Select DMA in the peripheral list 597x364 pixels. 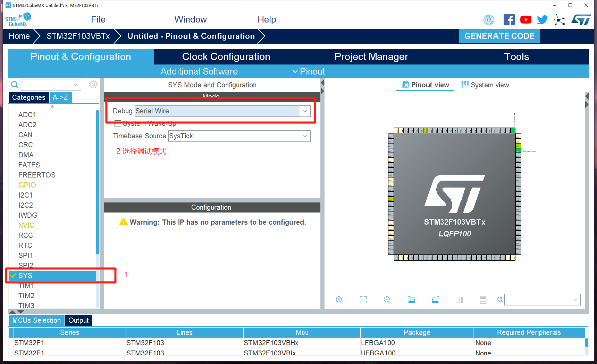click(x=26, y=155)
